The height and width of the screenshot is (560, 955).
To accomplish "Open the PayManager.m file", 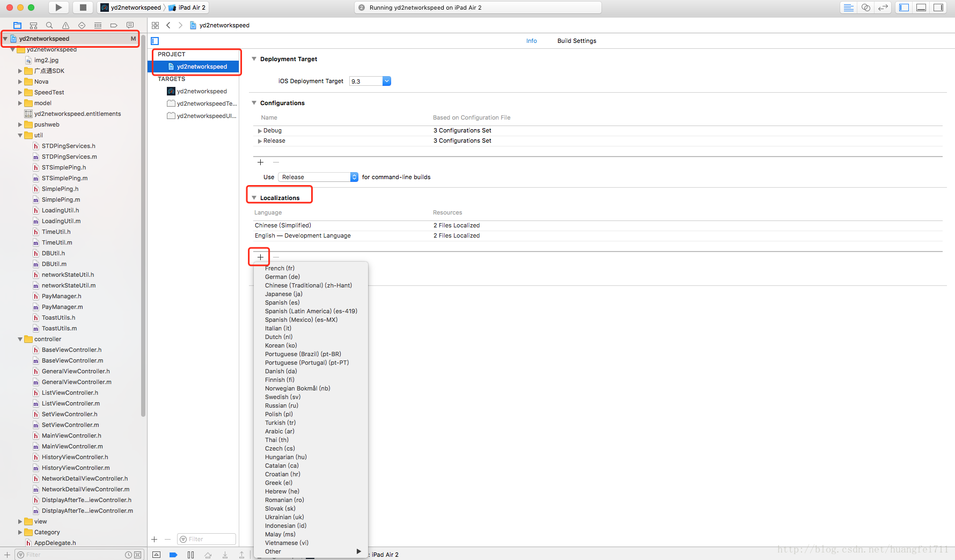I will 62,307.
